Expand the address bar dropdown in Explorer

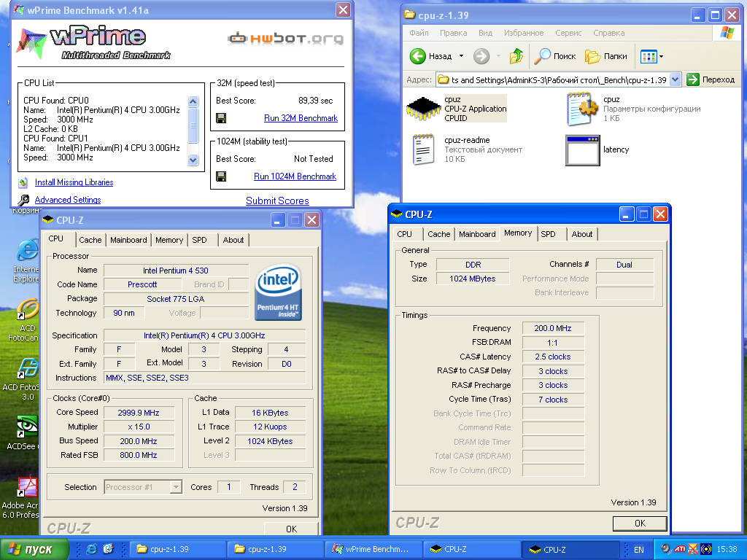(x=675, y=79)
